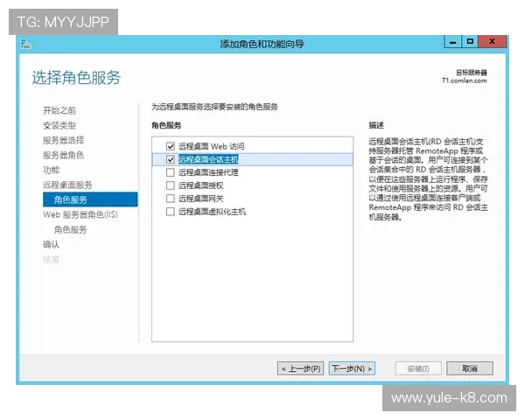Image resolution: width=525 pixels, height=420 pixels.
Task: Select highlighted 角色服务 step
Action: coord(90,199)
